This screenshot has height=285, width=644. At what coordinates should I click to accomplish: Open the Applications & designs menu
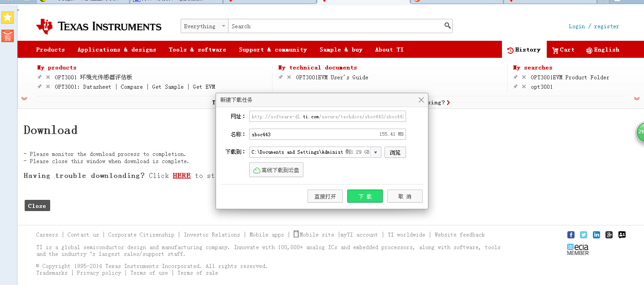117,49
